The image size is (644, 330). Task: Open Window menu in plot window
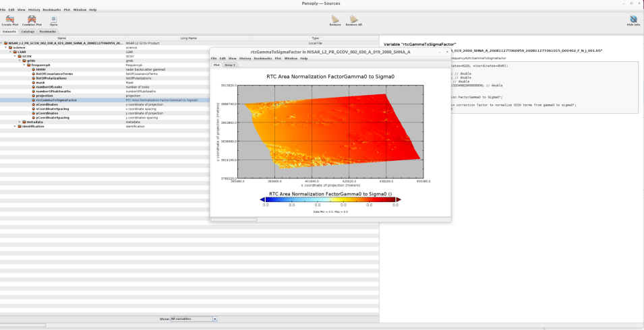click(x=291, y=59)
